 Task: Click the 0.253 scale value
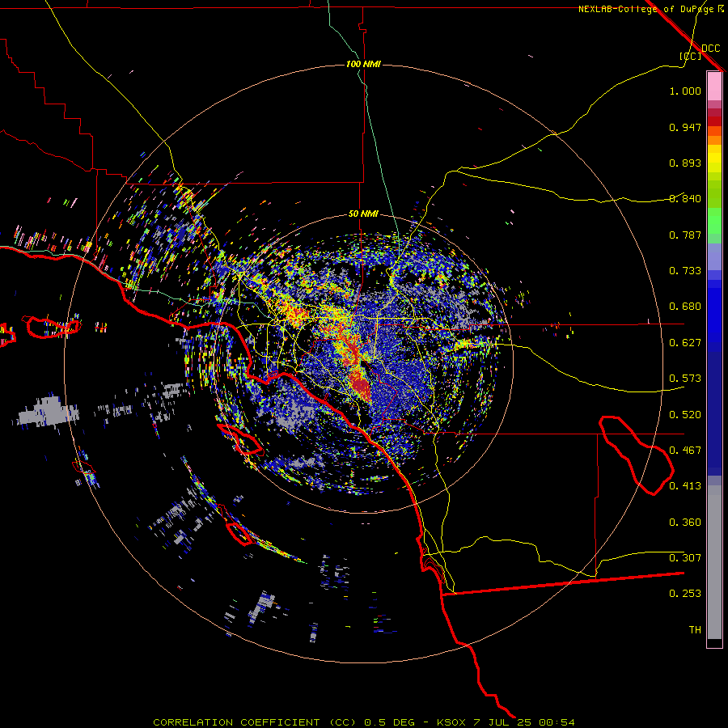[685, 594]
